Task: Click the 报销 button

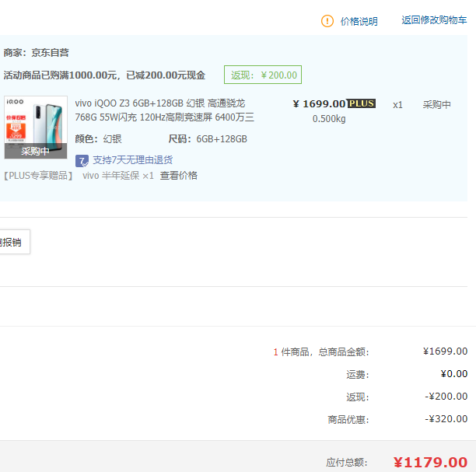Action: coord(15,242)
